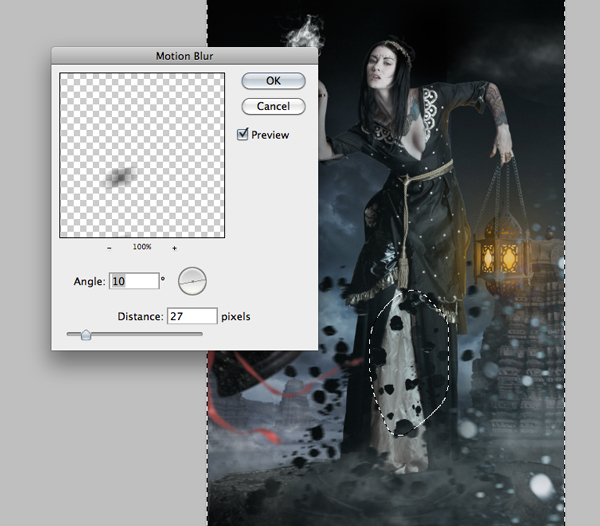The width and height of the screenshot is (600, 526).
Task: Click the blurred smudge in the filter preview
Action: pos(121,178)
